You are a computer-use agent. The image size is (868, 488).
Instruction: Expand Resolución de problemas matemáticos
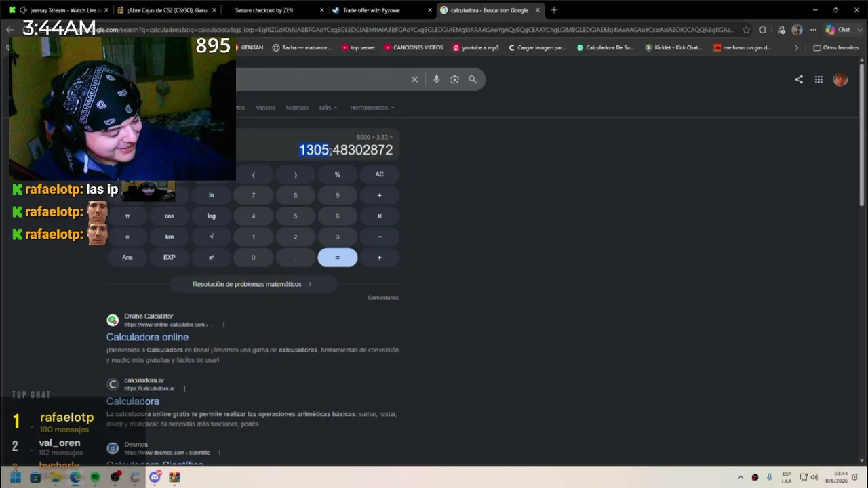(x=252, y=284)
